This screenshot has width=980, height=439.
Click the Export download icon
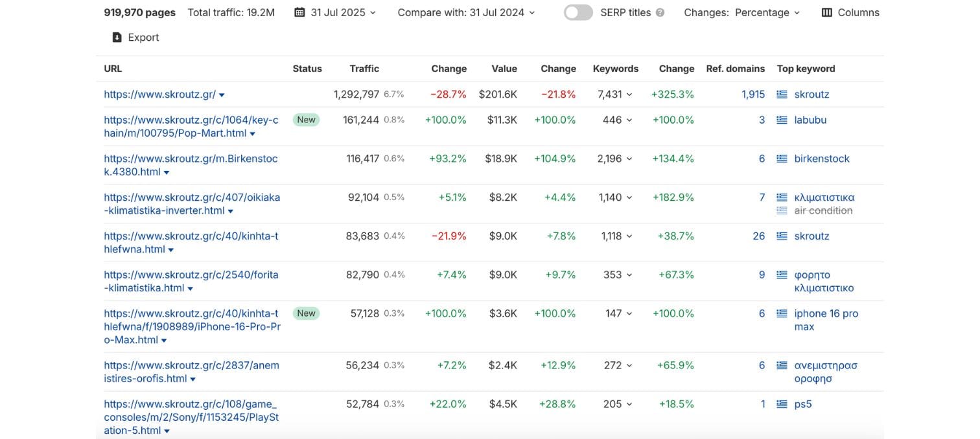click(117, 38)
